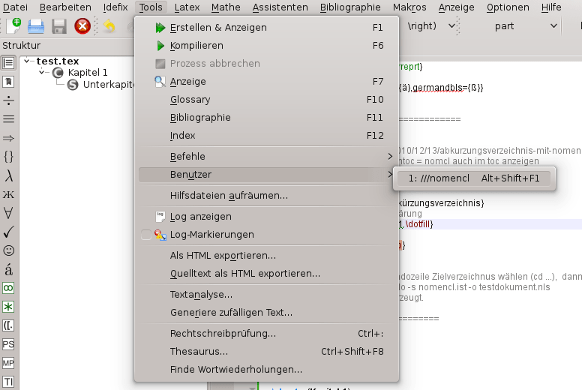Run Bibliographie F11 entry in Tools menu
582x390 pixels.
pos(266,118)
